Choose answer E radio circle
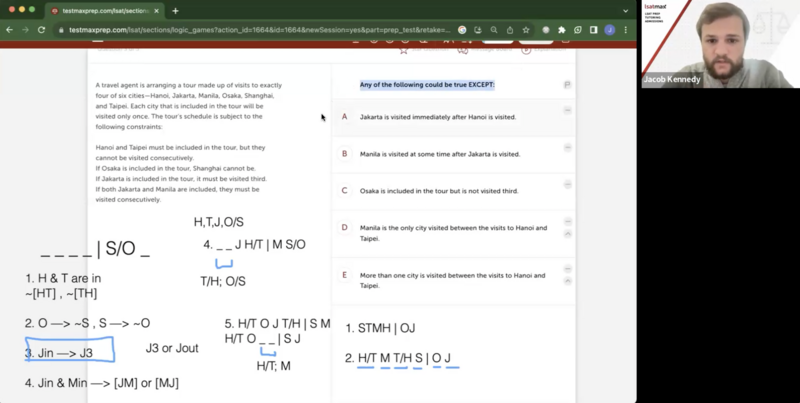800x403 pixels. pos(344,275)
